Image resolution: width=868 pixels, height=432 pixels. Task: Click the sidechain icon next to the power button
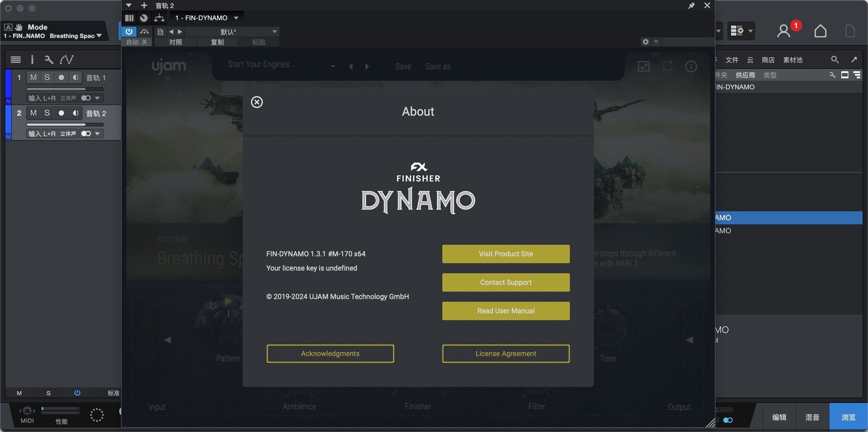[x=144, y=32]
